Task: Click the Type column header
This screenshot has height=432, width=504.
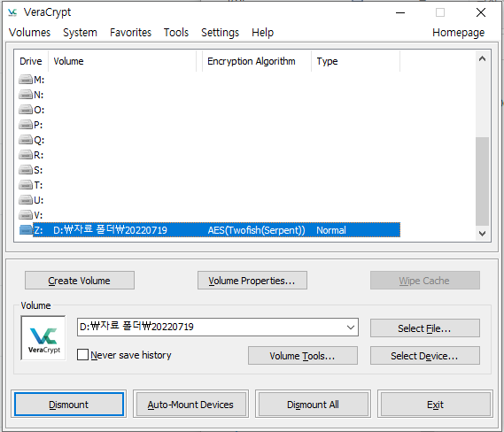Action: [x=355, y=61]
